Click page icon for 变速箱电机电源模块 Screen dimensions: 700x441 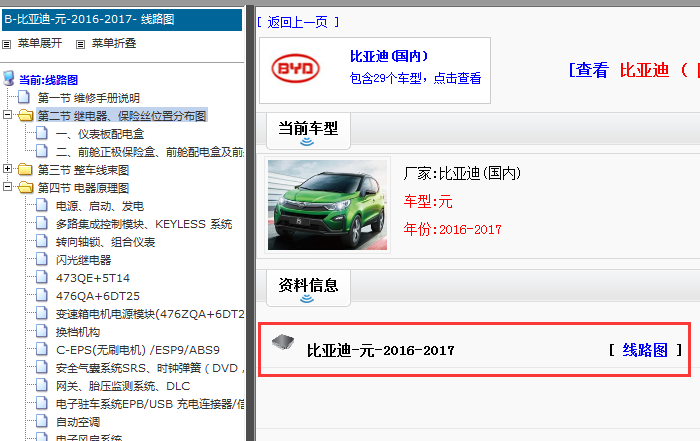[x=42, y=313]
